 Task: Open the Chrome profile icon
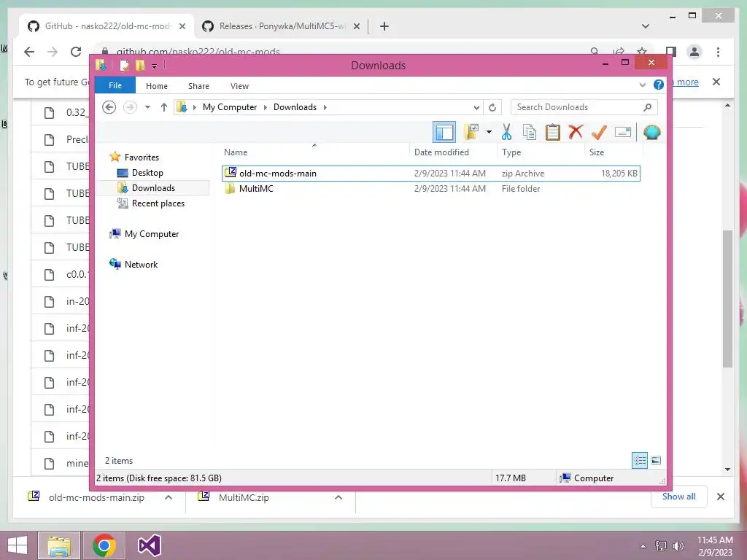tap(694, 52)
